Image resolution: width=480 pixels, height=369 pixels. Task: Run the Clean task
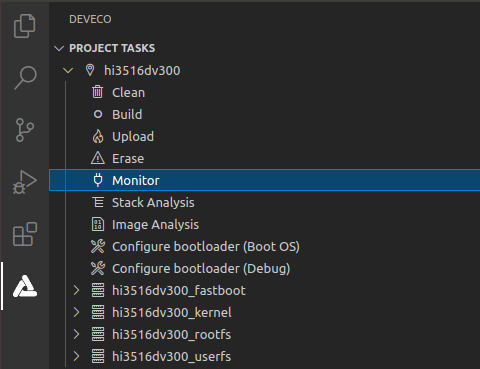click(128, 92)
